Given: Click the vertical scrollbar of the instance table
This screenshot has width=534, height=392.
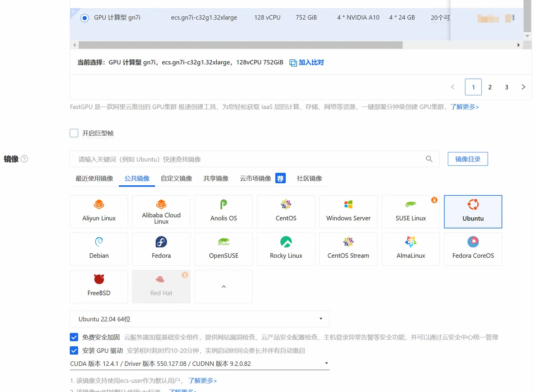Looking at the screenshot, I should [528, 16].
